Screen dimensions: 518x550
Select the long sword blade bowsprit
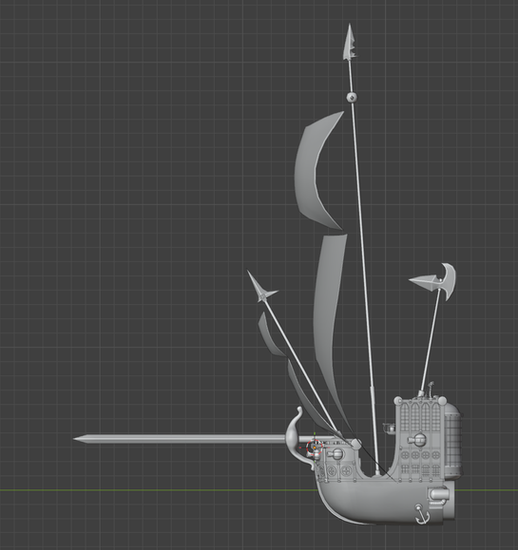pos(179,439)
